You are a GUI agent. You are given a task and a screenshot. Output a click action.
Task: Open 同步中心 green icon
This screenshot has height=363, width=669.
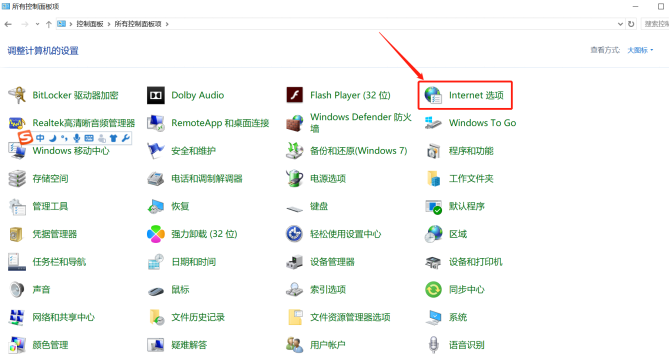433,290
